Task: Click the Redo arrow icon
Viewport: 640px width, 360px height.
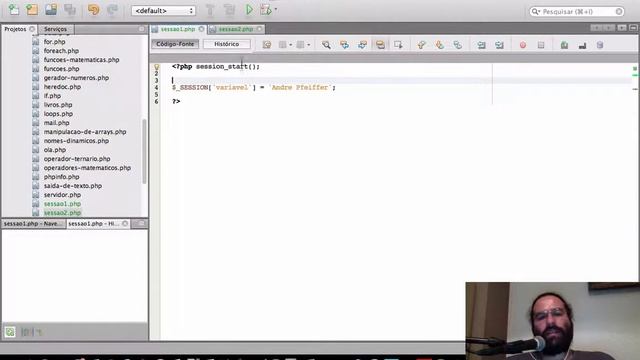Action: 112,9
